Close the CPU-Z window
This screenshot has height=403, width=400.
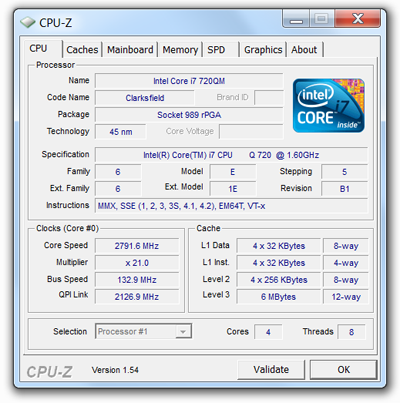tap(357, 19)
